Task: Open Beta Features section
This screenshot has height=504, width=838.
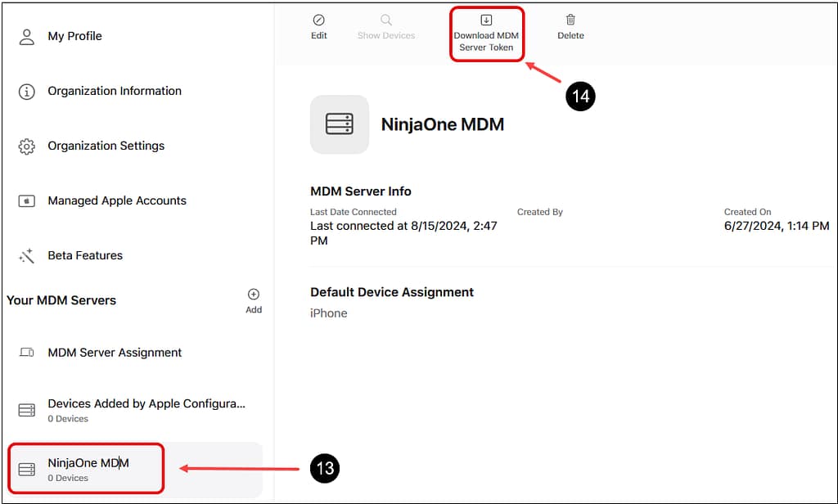Action: (x=85, y=256)
